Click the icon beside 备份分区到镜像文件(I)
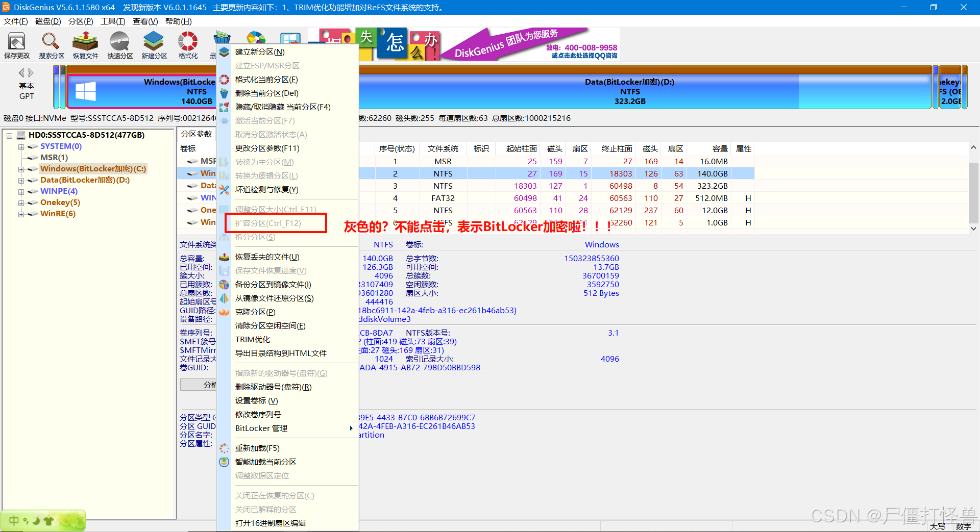Screen dimensions: 980x532 (x=224, y=285)
